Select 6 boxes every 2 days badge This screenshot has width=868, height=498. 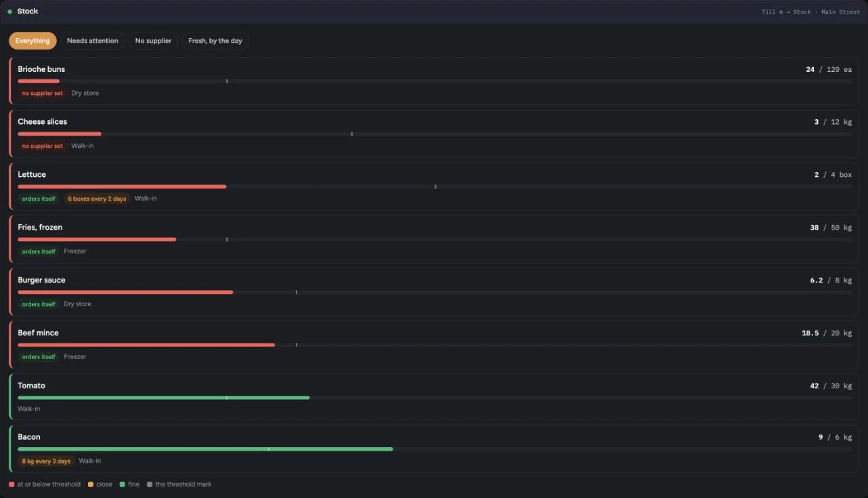coord(97,199)
